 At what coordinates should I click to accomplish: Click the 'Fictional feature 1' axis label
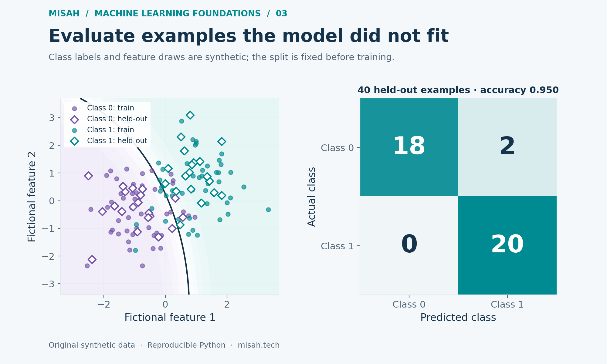170,318
